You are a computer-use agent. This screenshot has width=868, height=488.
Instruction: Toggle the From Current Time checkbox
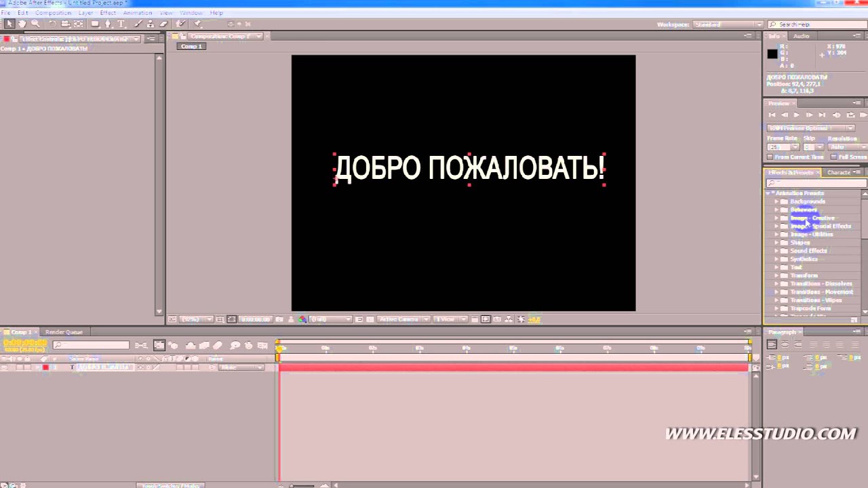771,157
